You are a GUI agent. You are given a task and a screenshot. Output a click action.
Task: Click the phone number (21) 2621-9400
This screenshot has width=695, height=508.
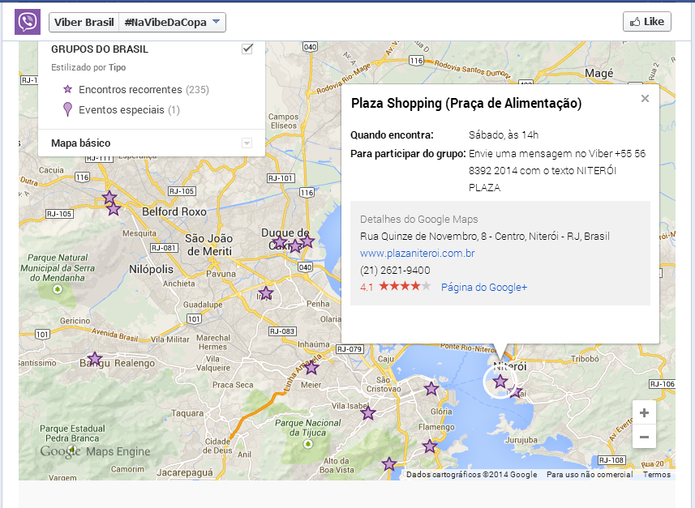[395, 270]
